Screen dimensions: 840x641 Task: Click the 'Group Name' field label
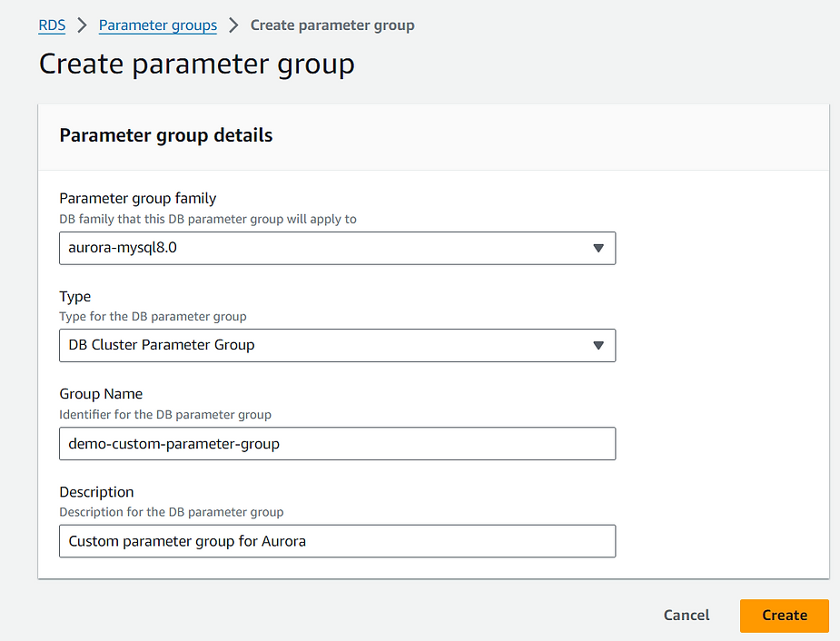click(x=101, y=394)
